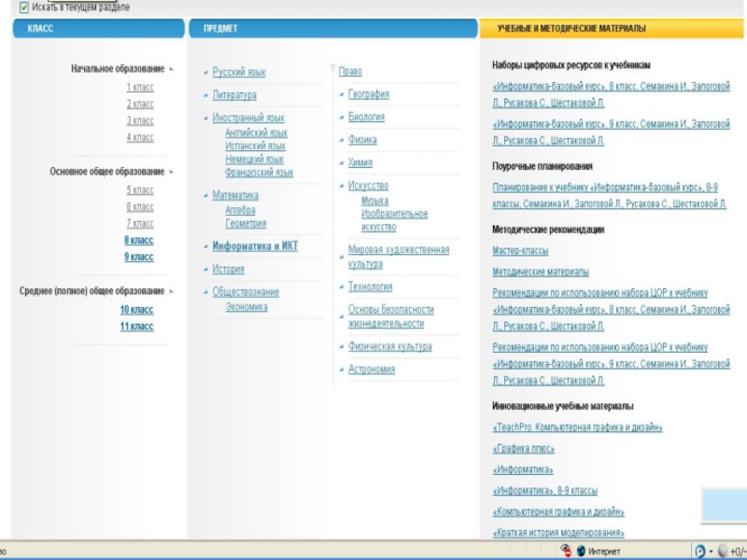
Task: Open the Информатика и ИКТ subject
Action: 255,246
